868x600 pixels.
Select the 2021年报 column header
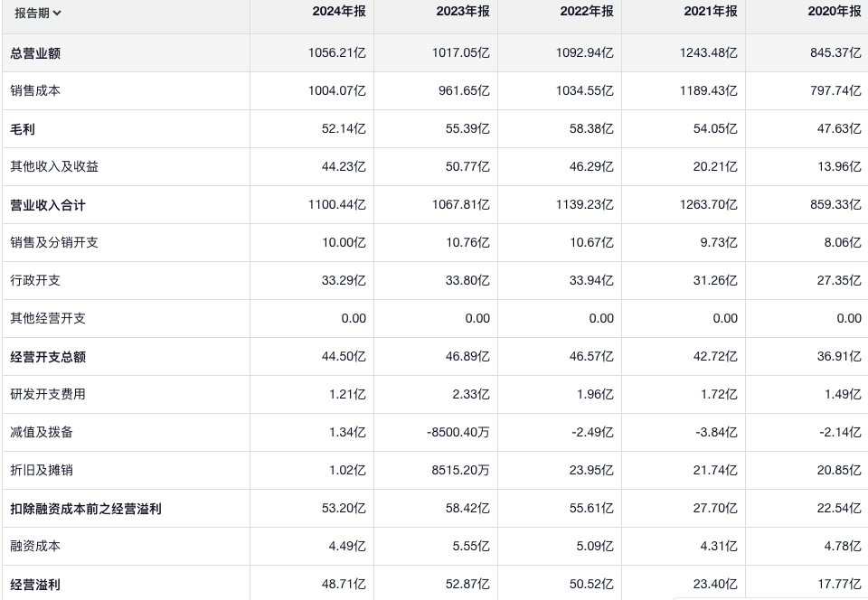coord(710,12)
